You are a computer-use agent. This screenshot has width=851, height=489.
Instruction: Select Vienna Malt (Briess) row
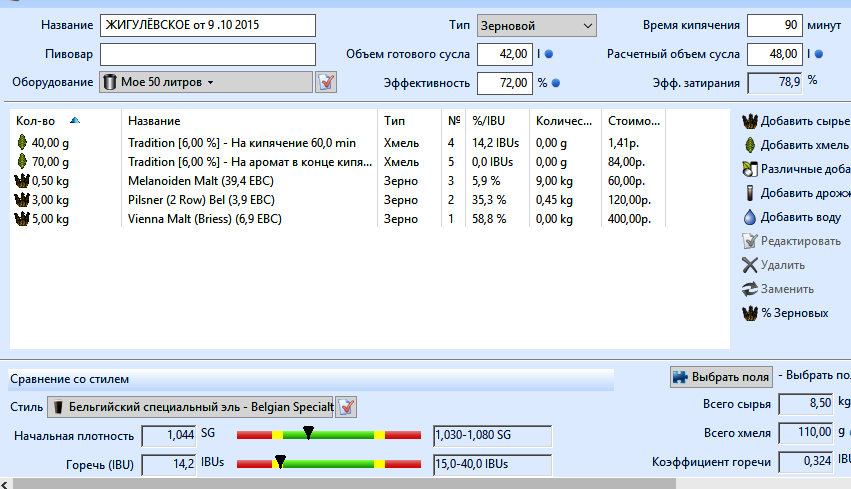click(337, 219)
